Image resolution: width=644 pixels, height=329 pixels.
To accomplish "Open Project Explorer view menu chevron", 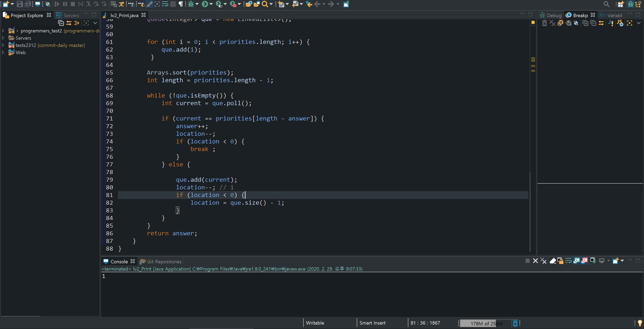I will pyautogui.click(x=95, y=23).
